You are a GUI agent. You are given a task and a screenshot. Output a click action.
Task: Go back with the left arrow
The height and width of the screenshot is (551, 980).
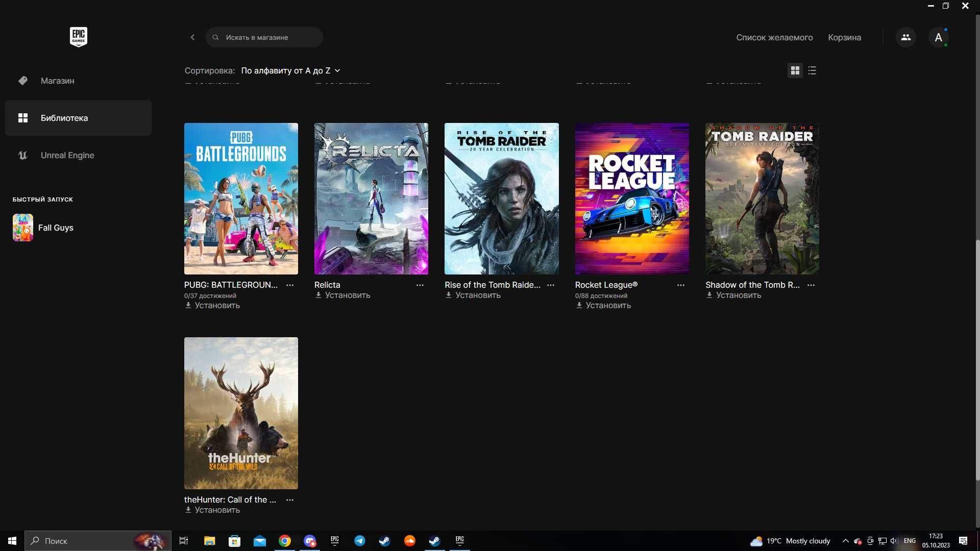(x=192, y=37)
